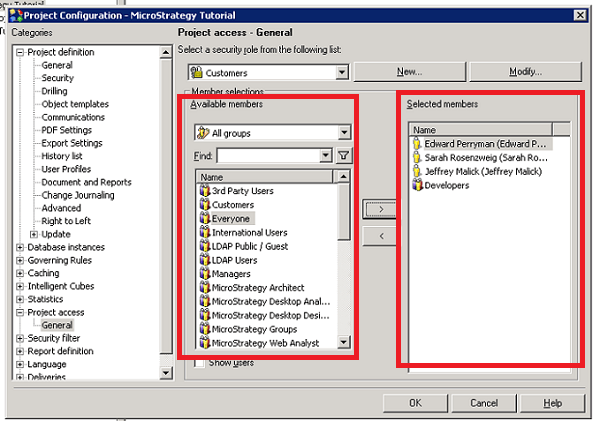Click the MicroStrategy Desktop Analyst group icon
The width and height of the screenshot is (600, 421).
pyautogui.click(x=205, y=301)
